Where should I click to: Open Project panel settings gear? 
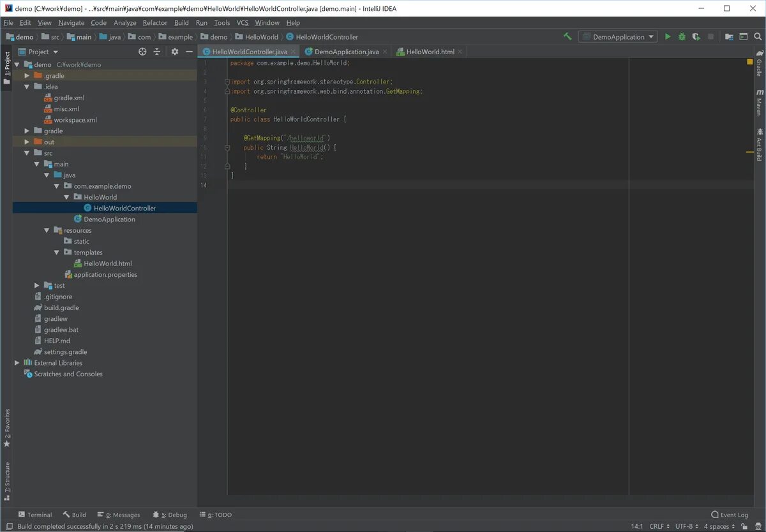(175, 52)
